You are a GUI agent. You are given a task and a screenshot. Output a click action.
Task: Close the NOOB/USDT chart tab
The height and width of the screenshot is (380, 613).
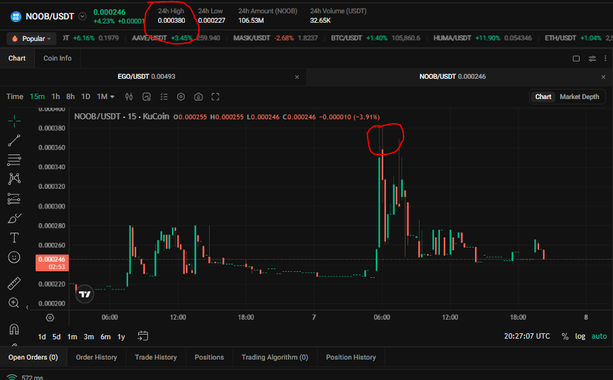point(603,77)
